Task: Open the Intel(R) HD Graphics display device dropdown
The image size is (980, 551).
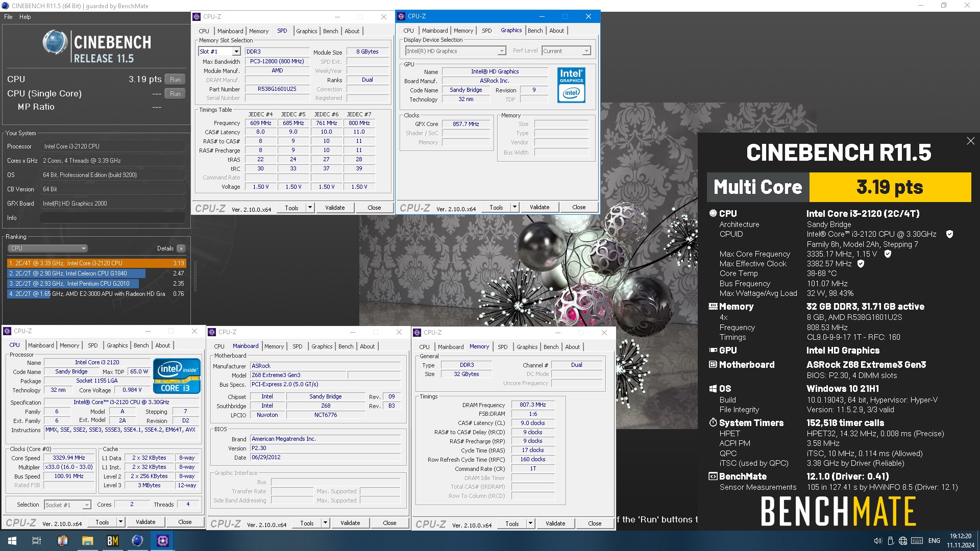Action: [x=455, y=51]
